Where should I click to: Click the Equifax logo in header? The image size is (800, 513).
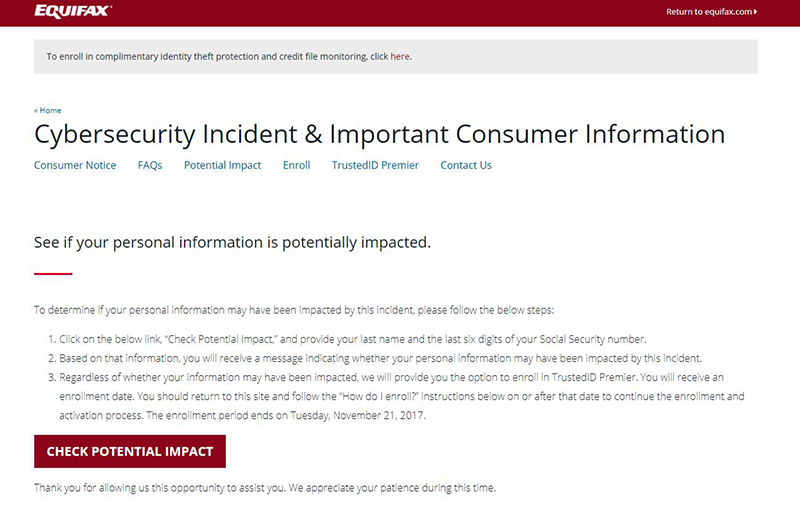point(73,11)
